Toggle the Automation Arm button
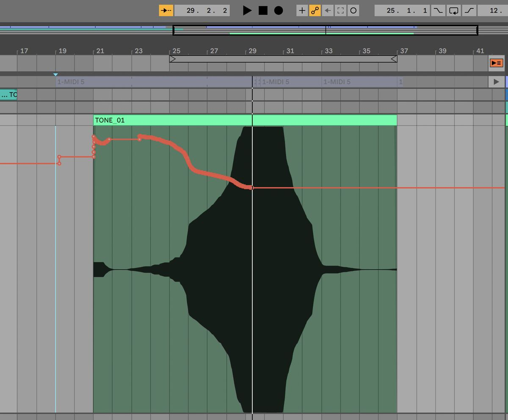The width and height of the screenshot is (508, 420). point(315,11)
